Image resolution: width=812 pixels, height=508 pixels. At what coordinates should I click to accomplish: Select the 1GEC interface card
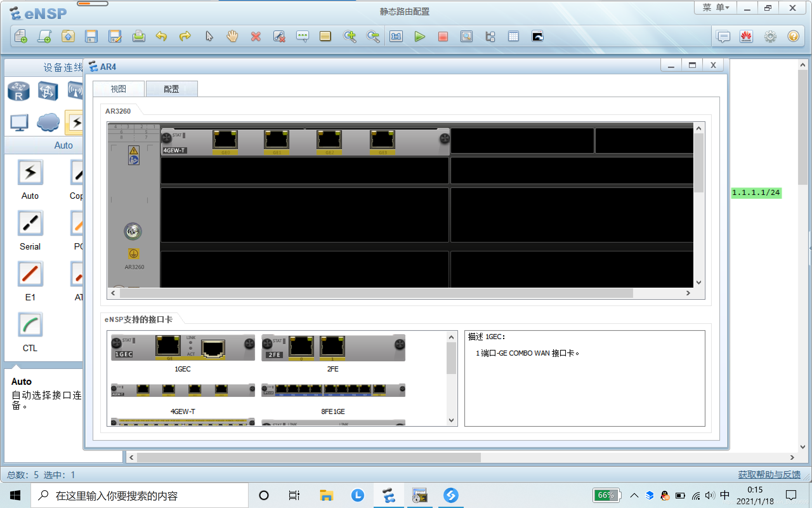tap(183, 348)
